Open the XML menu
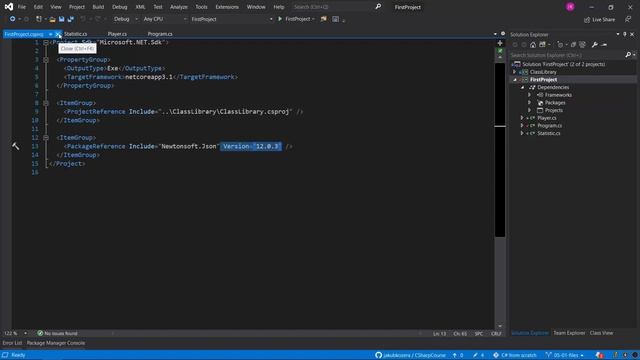640x360 pixels. [140, 7]
